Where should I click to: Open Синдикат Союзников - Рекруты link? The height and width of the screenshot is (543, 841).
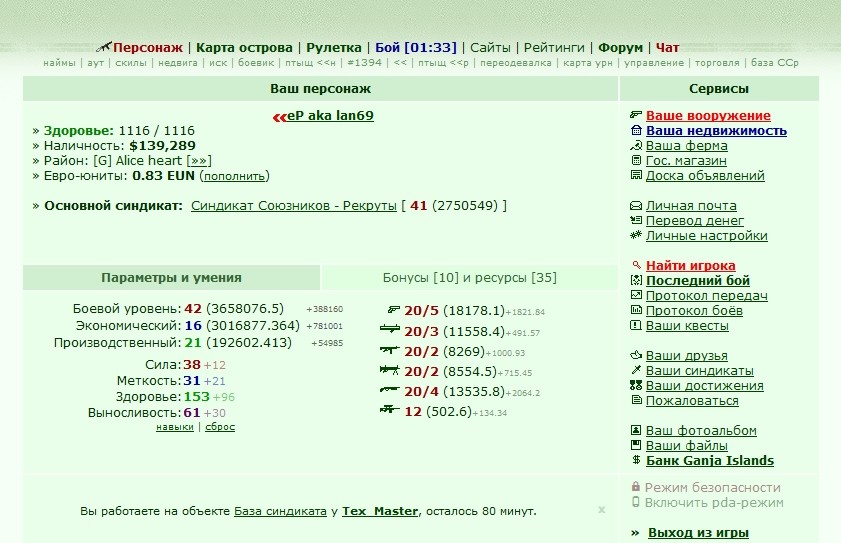293,206
